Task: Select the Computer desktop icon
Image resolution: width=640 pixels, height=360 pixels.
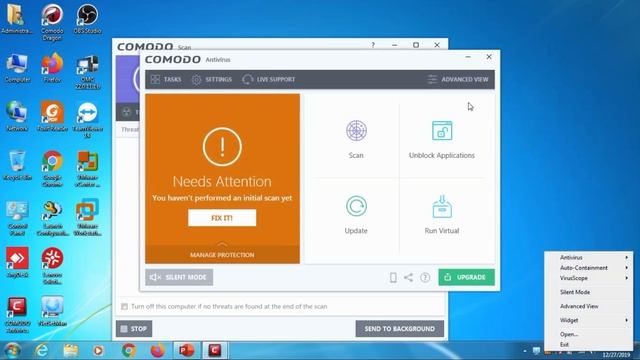Action: coord(17,68)
